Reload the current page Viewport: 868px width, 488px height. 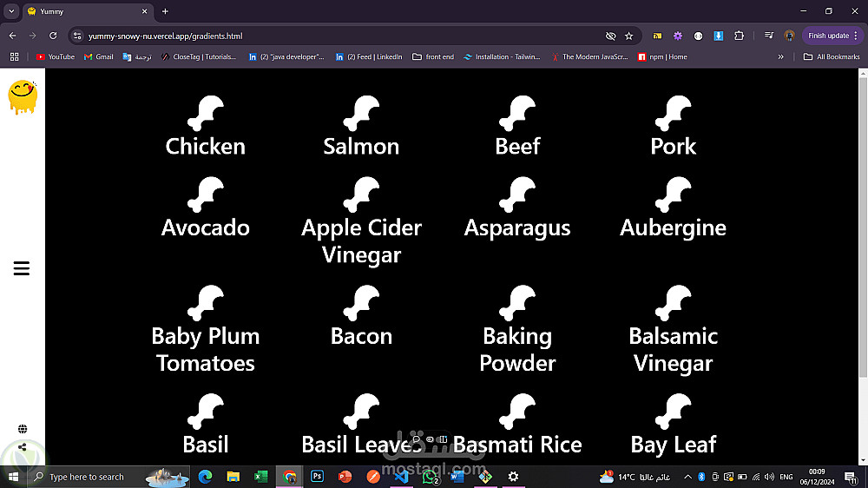pyautogui.click(x=53, y=36)
